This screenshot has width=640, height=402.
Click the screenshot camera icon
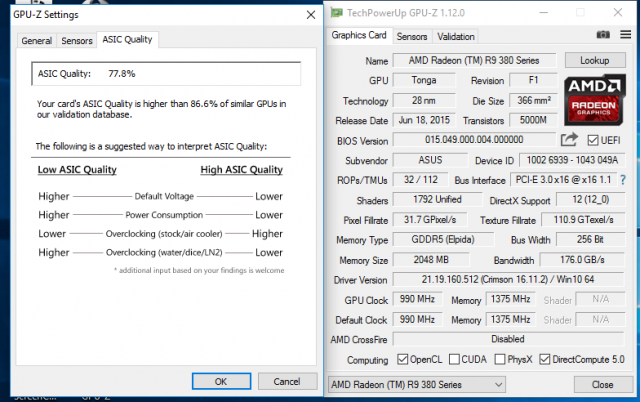pyautogui.click(x=602, y=36)
